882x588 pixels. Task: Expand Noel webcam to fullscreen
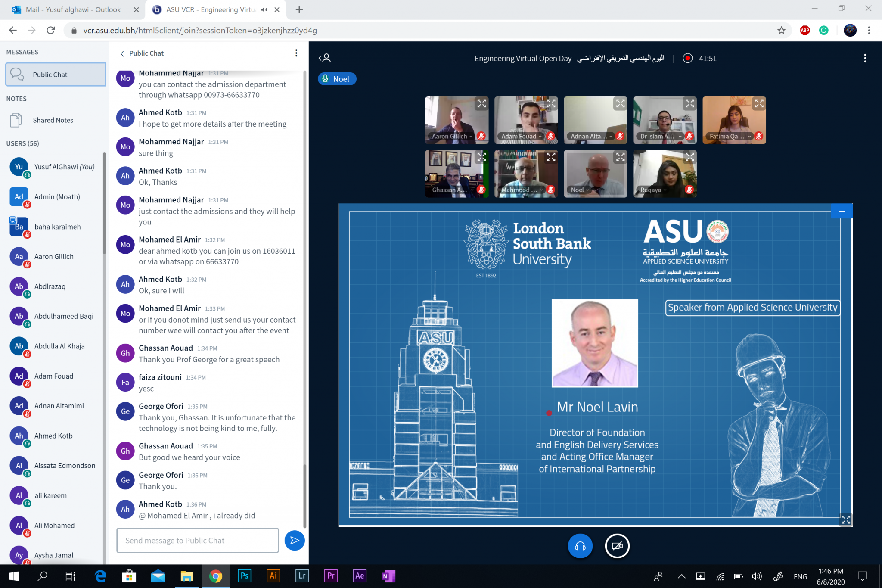620,157
